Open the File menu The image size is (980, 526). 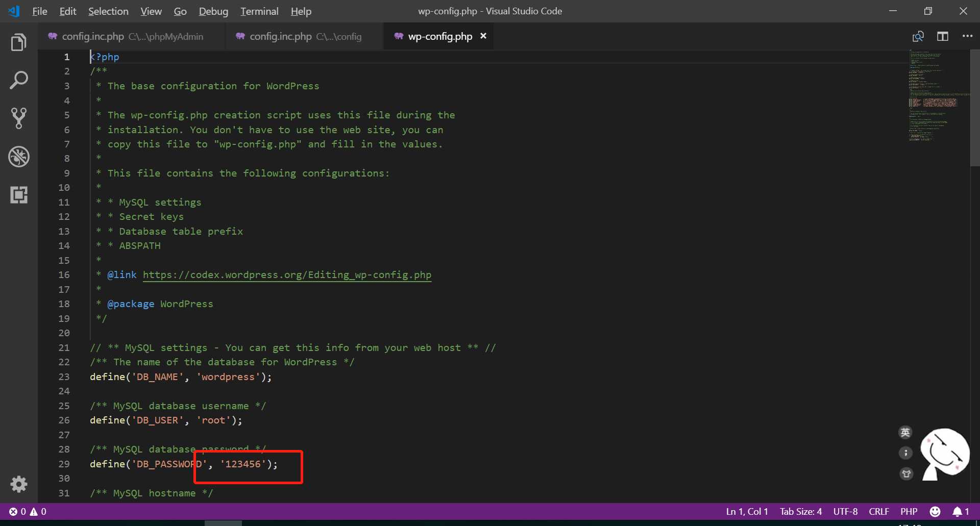click(39, 11)
